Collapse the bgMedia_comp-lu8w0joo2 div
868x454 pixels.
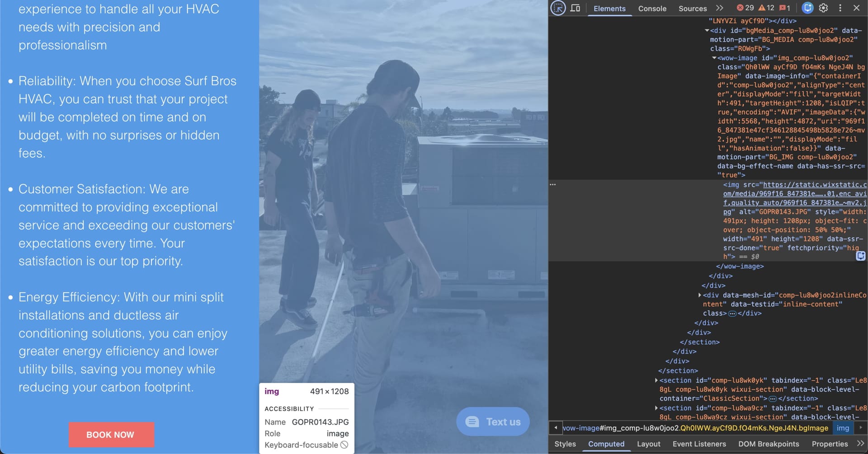click(707, 30)
